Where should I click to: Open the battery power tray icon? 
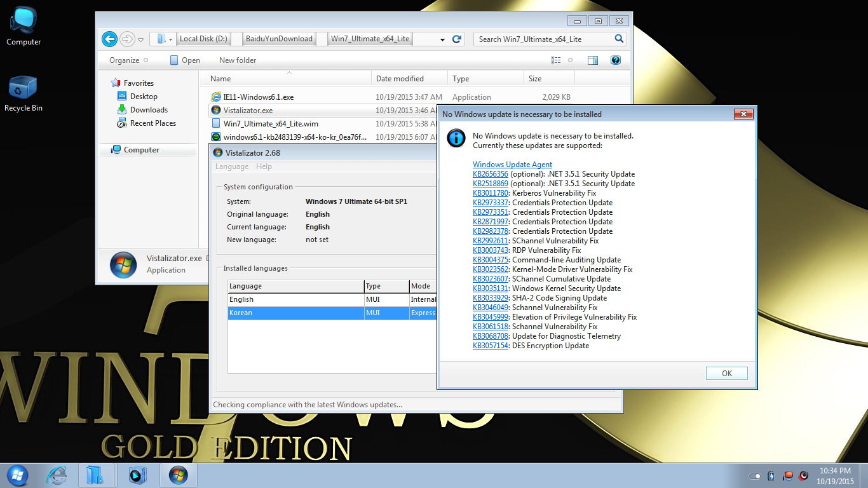click(771, 476)
